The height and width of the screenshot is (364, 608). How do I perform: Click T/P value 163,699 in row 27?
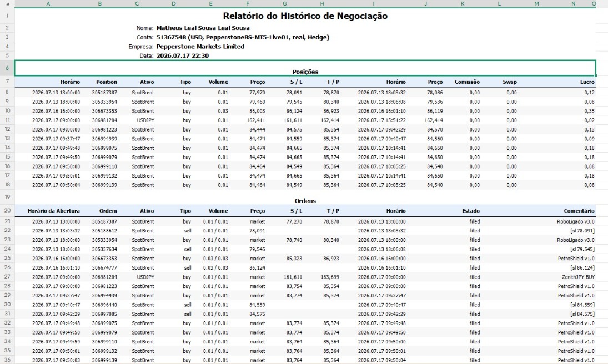point(330,277)
